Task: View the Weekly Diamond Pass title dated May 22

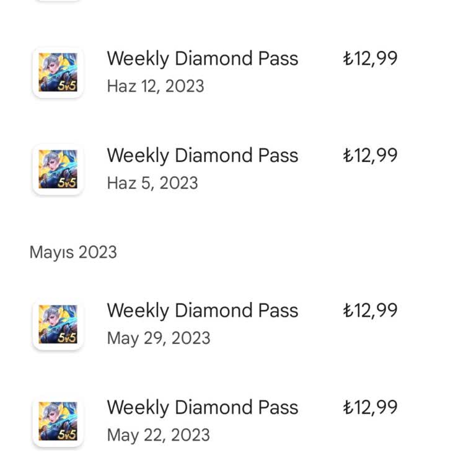Action: tap(202, 408)
